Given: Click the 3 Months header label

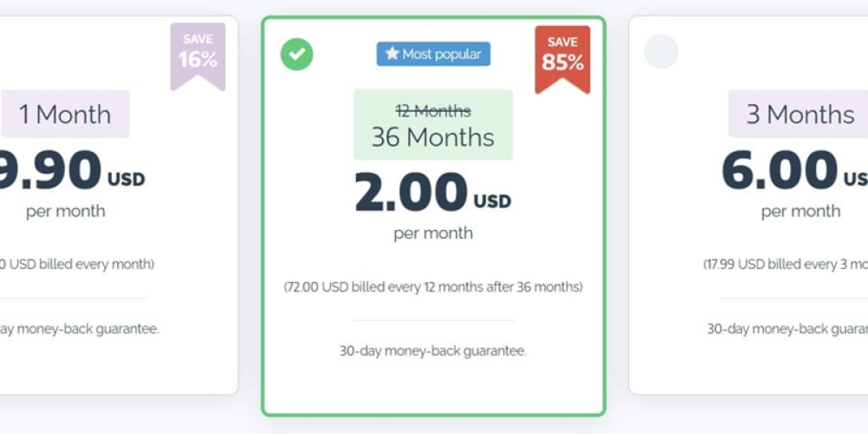Looking at the screenshot, I should tap(799, 114).
